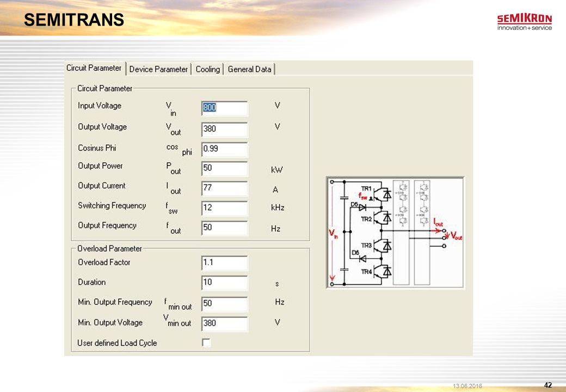Open the Cooling tab

(x=207, y=69)
